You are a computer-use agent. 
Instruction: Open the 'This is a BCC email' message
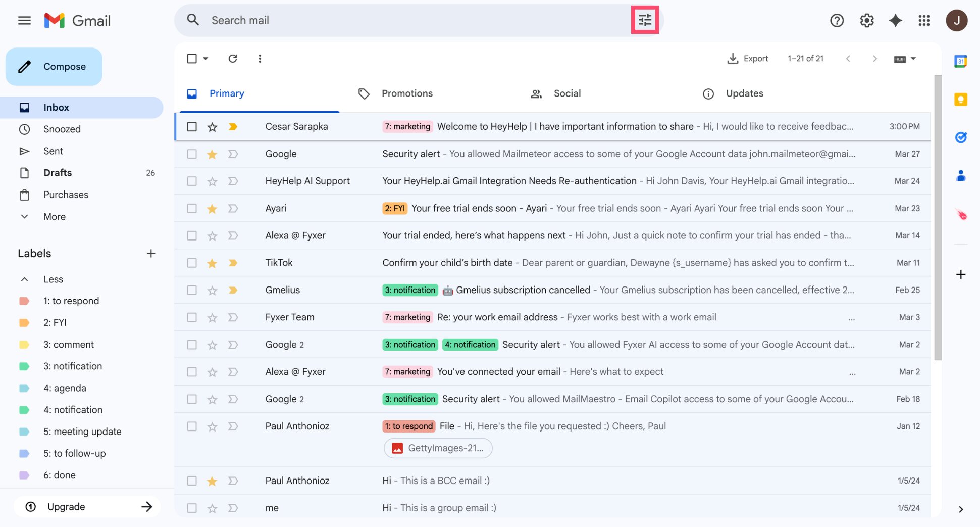point(552,481)
